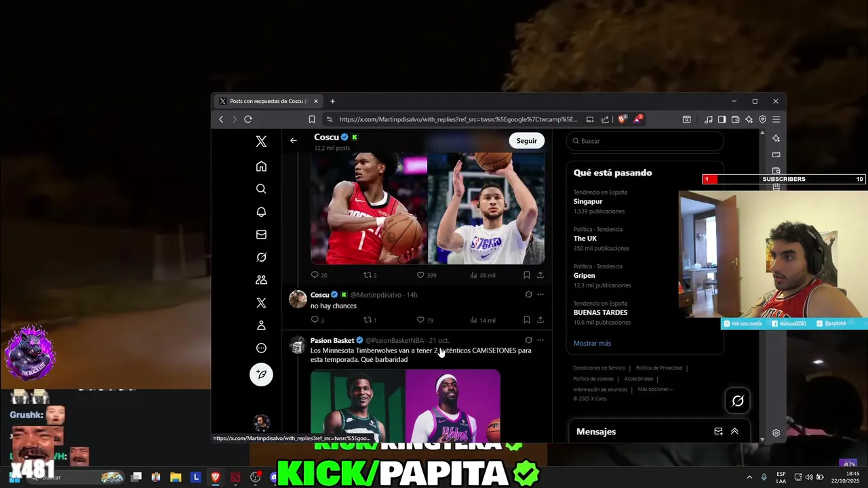The width and height of the screenshot is (868, 488).
Task: Select the 'Posts con respuestas de Coscu' tab
Action: 269,101
